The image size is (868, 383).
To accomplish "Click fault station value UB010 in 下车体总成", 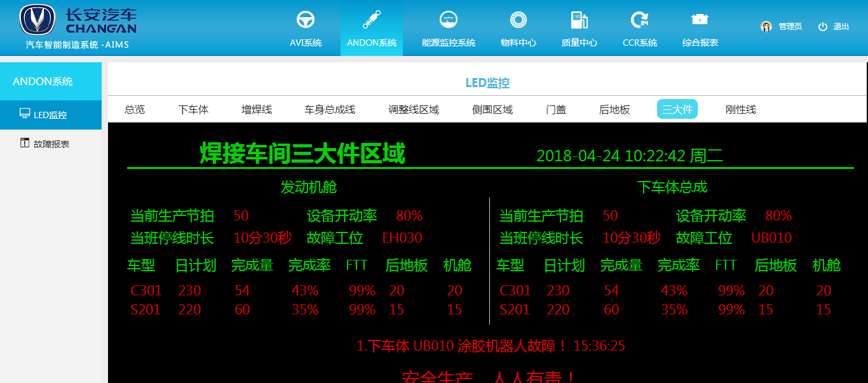I will point(771,238).
